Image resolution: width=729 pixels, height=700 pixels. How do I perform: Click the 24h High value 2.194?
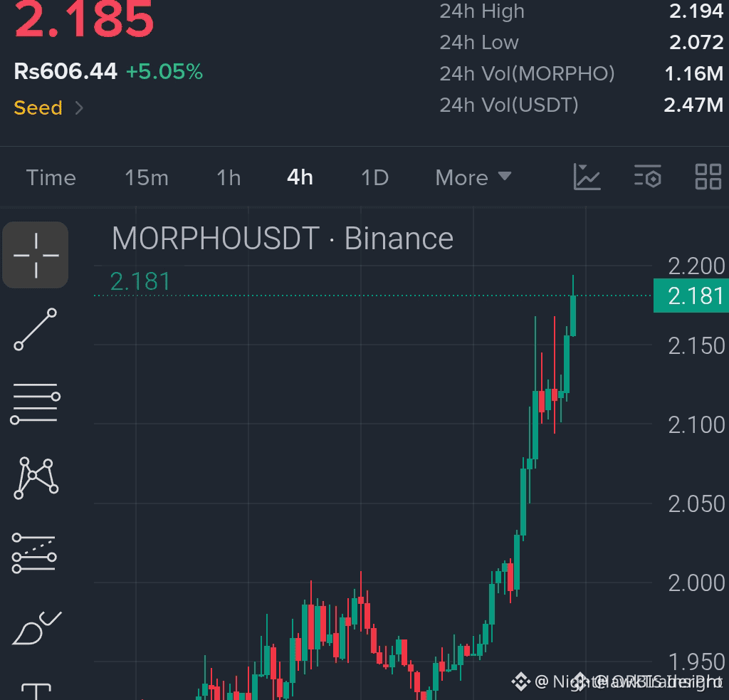(696, 11)
